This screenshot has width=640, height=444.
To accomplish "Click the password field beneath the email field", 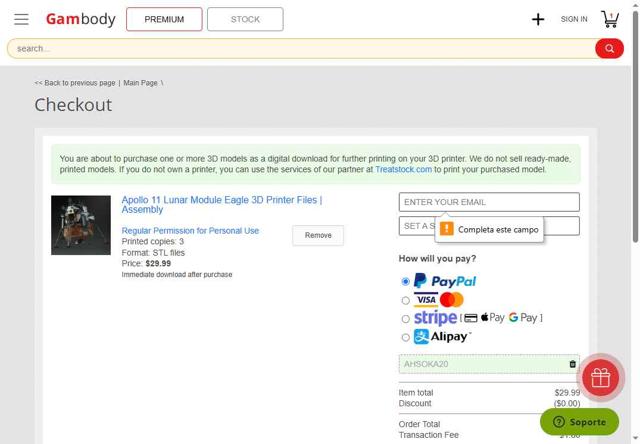I will click(x=489, y=226).
